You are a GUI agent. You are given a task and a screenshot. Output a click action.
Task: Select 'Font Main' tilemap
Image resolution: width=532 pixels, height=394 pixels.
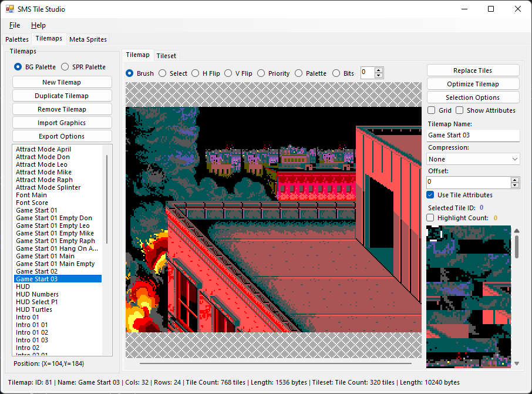click(31, 195)
